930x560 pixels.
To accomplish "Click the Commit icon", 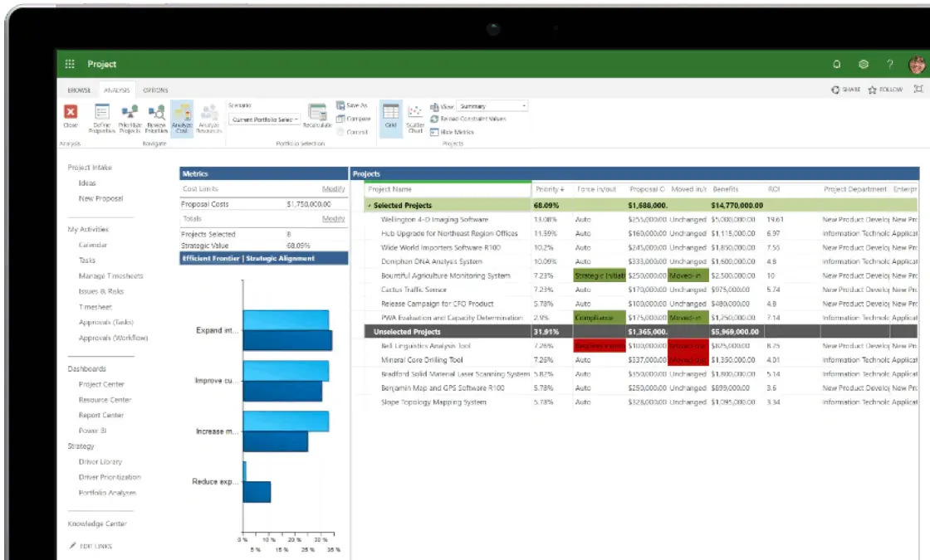I will click(340, 132).
